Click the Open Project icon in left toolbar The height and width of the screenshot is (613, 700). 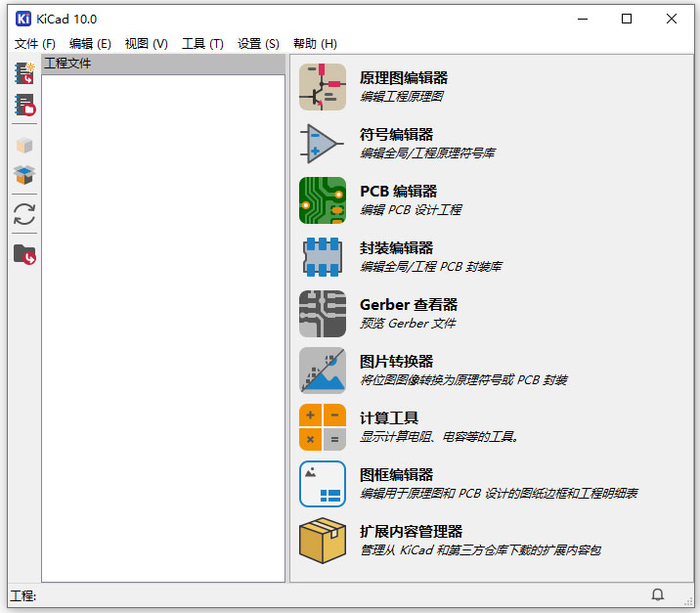tap(24, 106)
